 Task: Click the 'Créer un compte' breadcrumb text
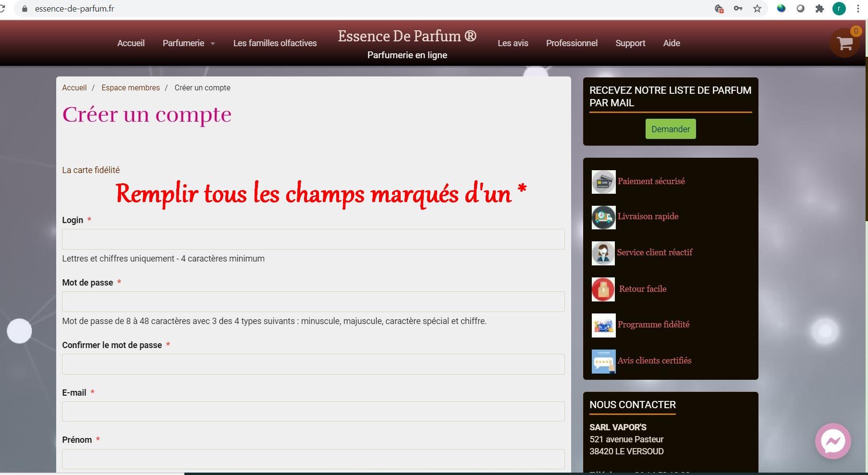[202, 87]
